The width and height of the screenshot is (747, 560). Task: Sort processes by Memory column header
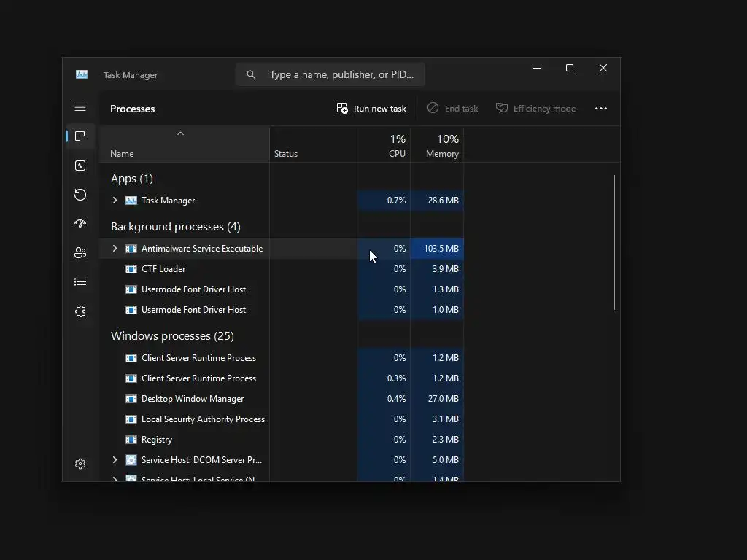point(437,145)
